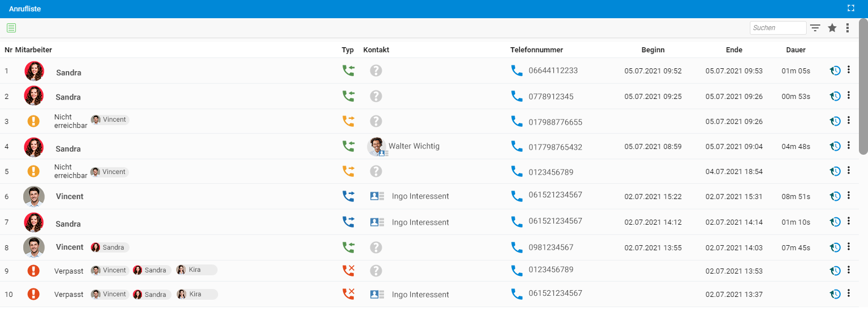This screenshot has height=310, width=868.
Task: Open the toolbar three-dot menu
Action: pos(848,28)
